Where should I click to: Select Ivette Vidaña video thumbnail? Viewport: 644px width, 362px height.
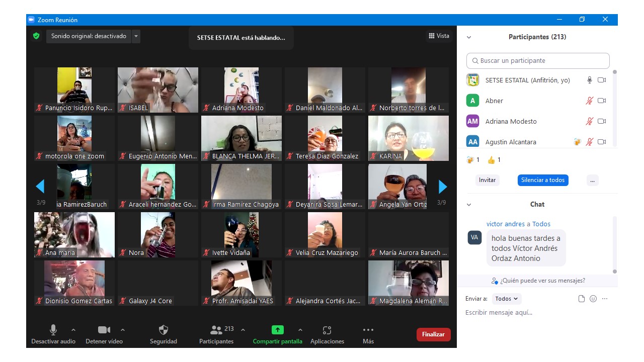pyautogui.click(x=242, y=235)
